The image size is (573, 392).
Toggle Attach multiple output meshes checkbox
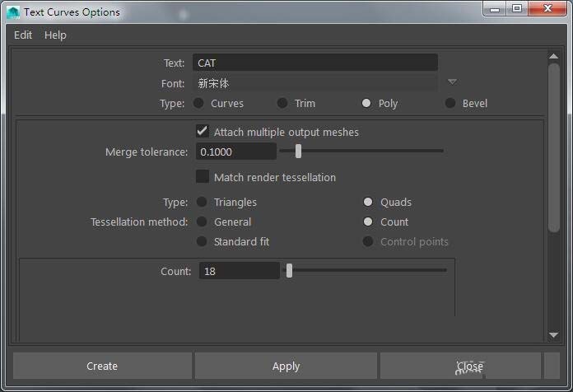[x=202, y=131]
